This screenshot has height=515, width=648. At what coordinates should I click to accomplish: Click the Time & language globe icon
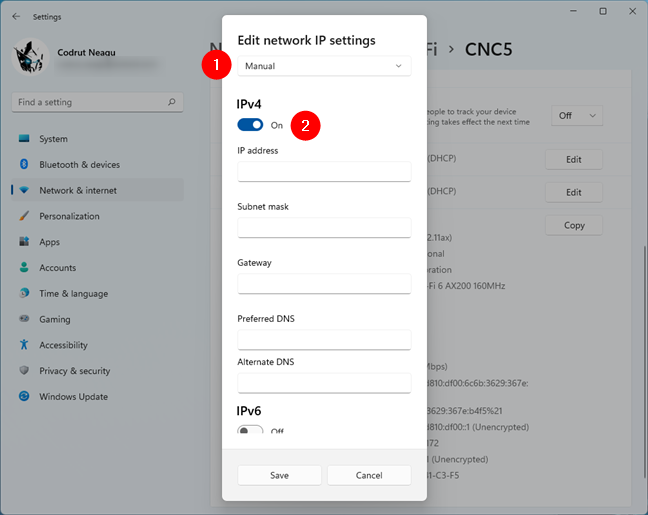[x=24, y=293]
